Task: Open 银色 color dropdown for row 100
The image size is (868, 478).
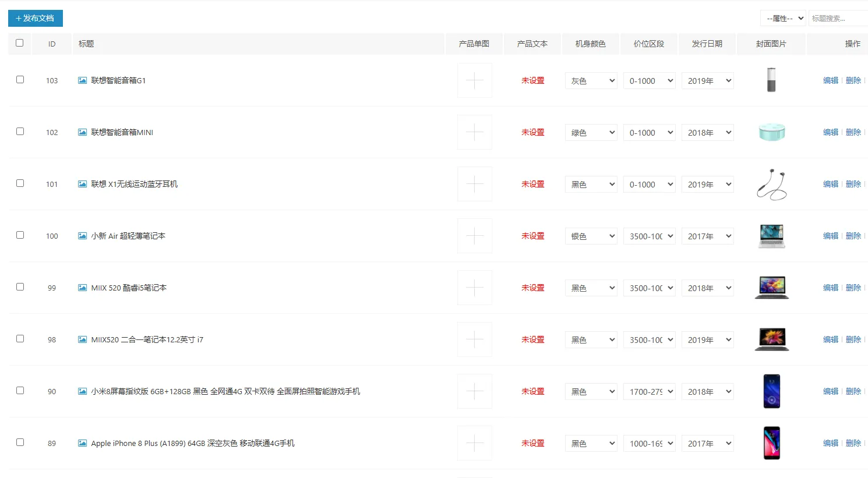Action: (x=591, y=236)
